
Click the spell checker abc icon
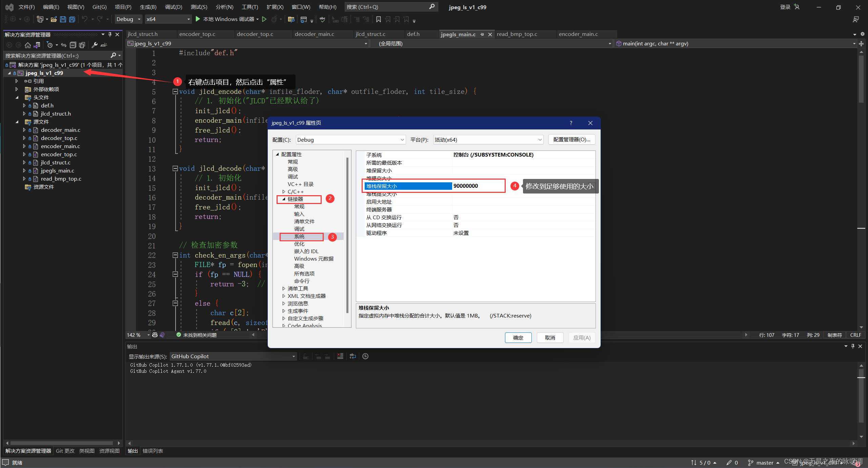click(x=322, y=19)
